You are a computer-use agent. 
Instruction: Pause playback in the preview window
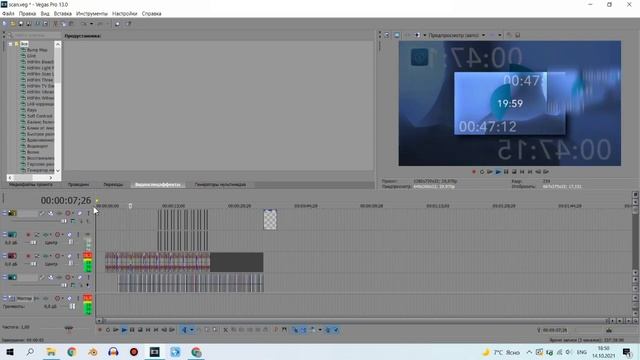506,172
